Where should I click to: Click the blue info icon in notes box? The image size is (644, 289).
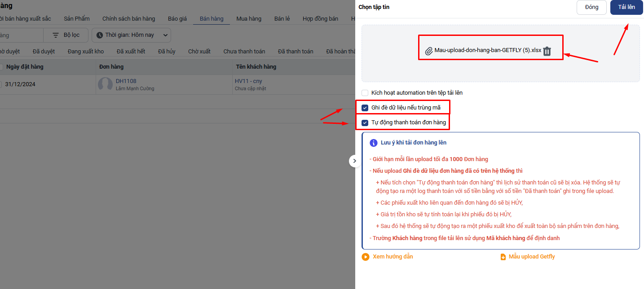373,143
